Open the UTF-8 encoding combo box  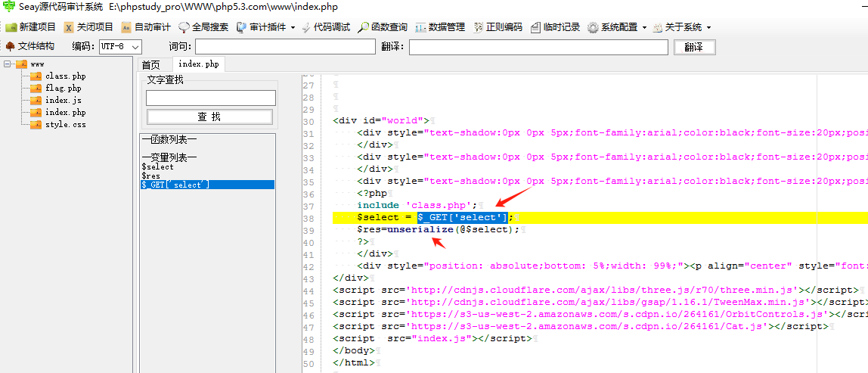[121, 47]
